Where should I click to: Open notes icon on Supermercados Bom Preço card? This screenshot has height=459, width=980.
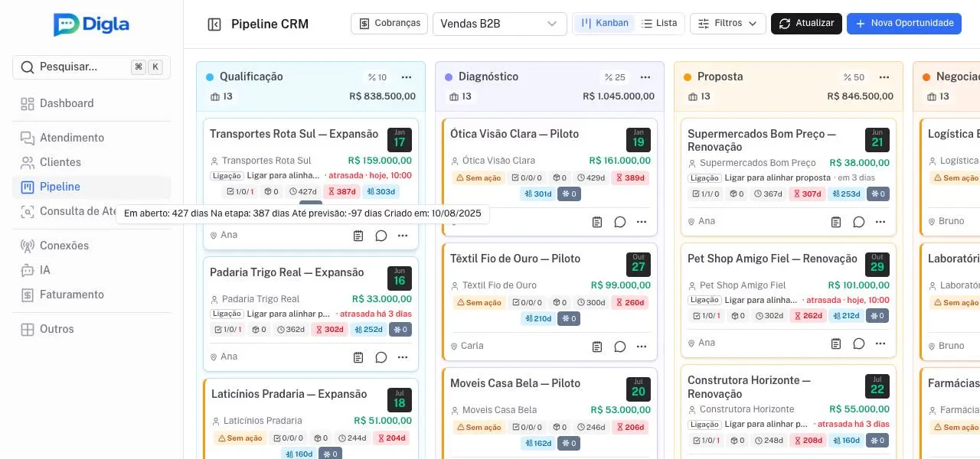pos(836,222)
